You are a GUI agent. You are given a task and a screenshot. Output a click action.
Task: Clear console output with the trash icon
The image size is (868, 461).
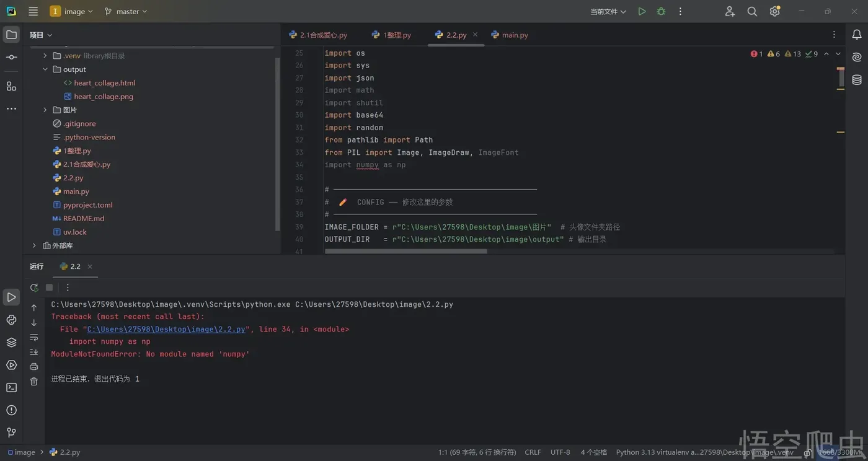34,382
